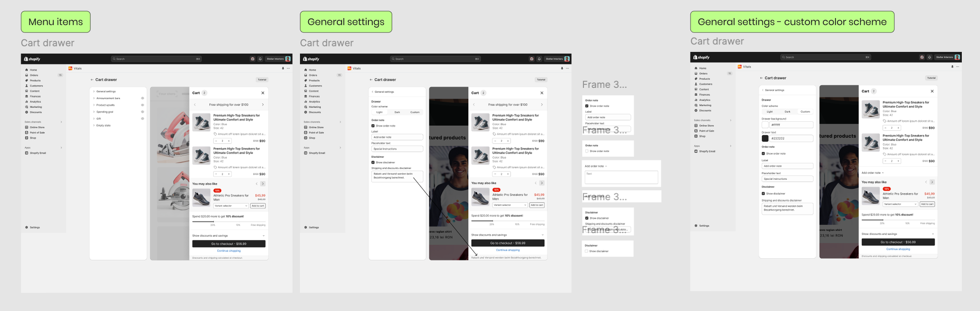The image size is (980, 311).
Task: Open Shopify Email in middle General settings frame
Action: (x=316, y=153)
